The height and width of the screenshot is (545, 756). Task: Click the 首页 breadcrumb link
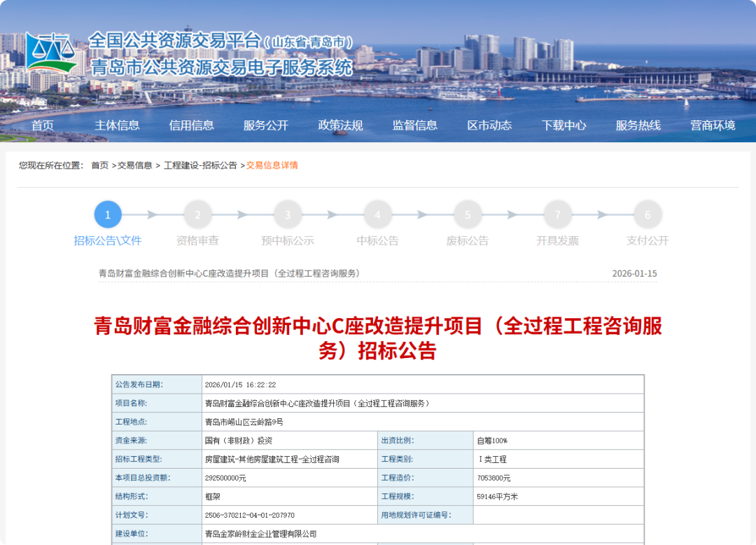click(x=99, y=165)
